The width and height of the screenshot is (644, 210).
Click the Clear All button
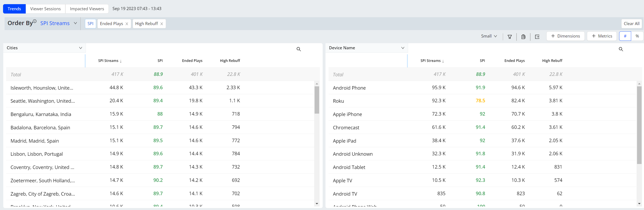pyautogui.click(x=631, y=24)
